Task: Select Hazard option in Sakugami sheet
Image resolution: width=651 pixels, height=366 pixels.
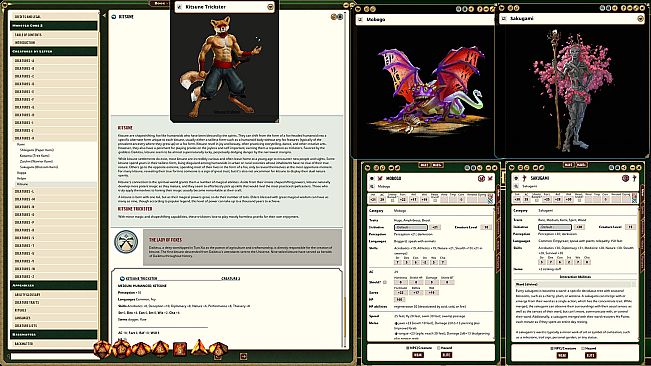Action: 590,348
